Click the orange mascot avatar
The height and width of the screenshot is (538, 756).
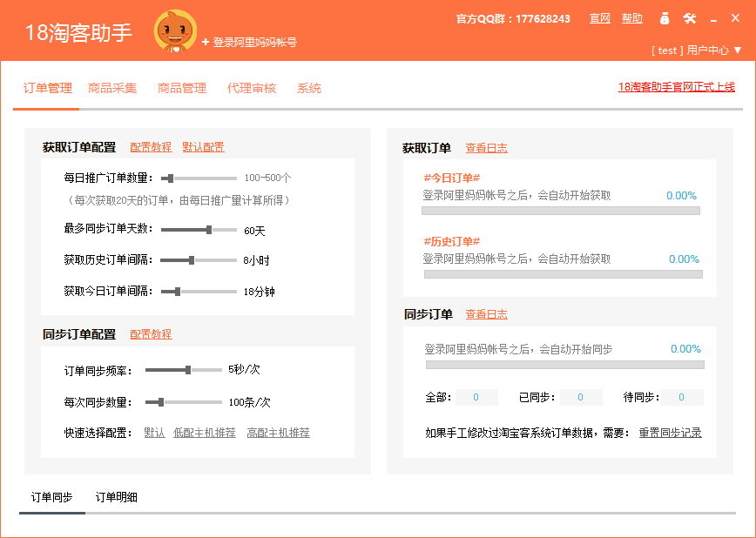click(175, 32)
